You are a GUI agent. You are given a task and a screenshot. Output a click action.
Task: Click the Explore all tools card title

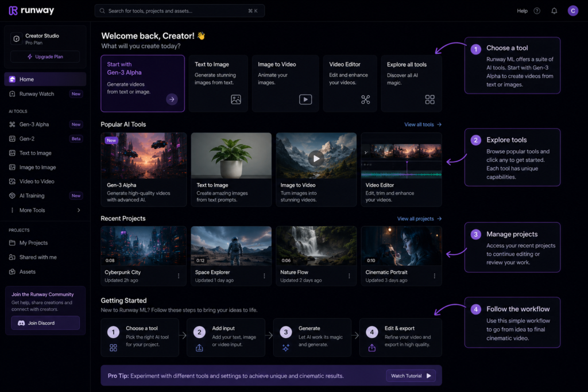tap(407, 64)
